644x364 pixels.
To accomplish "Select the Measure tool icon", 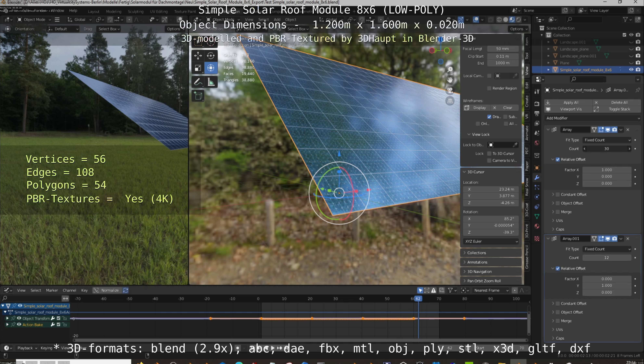I will pyautogui.click(x=211, y=82).
